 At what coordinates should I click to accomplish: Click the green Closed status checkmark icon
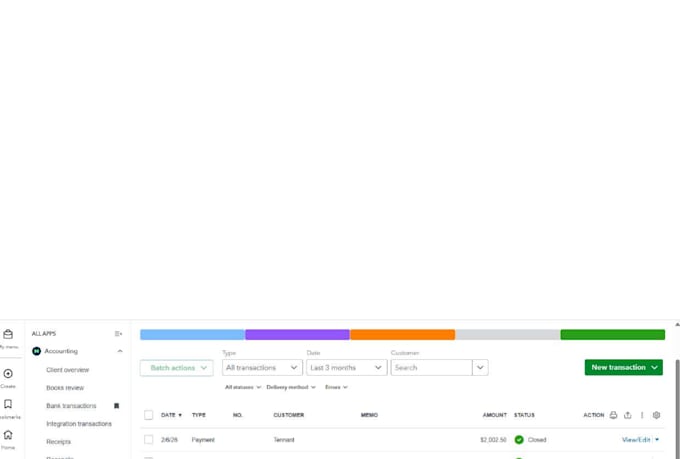point(519,440)
